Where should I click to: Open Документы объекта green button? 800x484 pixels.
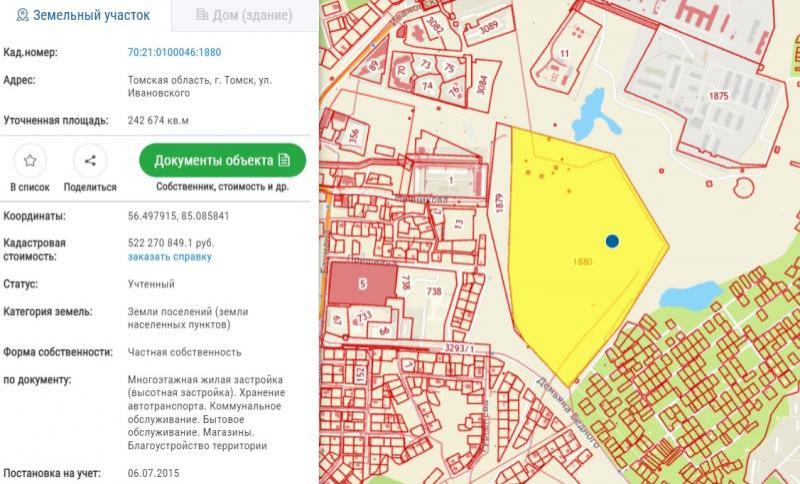click(223, 160)
